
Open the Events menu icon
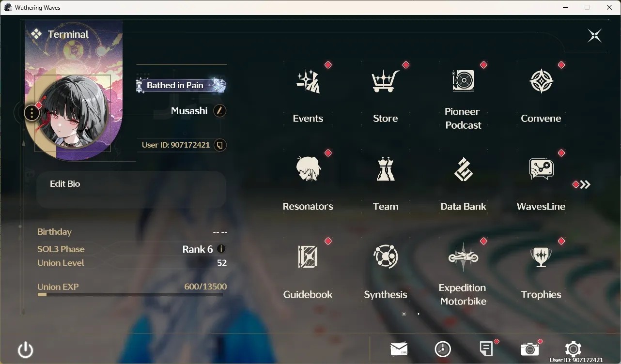(308, 81)
